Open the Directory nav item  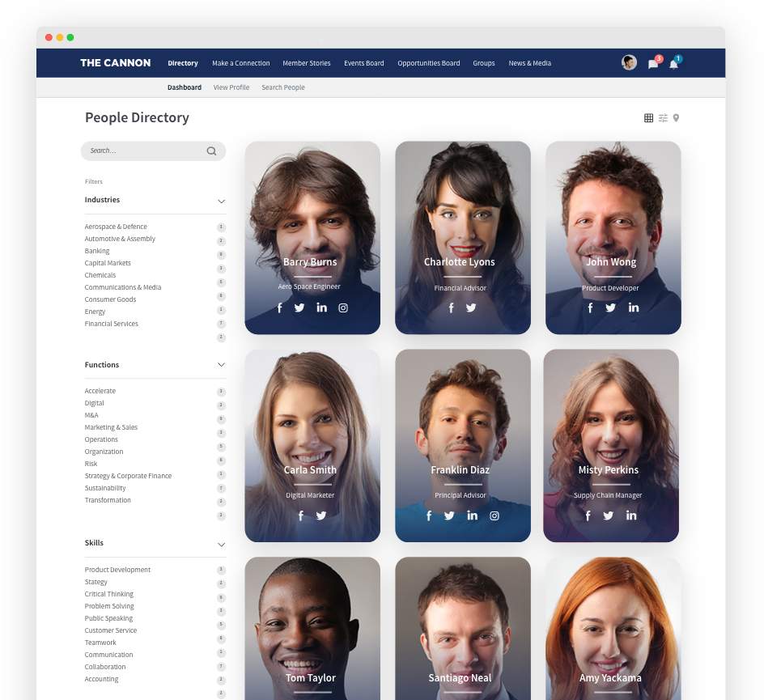point(183,63)
